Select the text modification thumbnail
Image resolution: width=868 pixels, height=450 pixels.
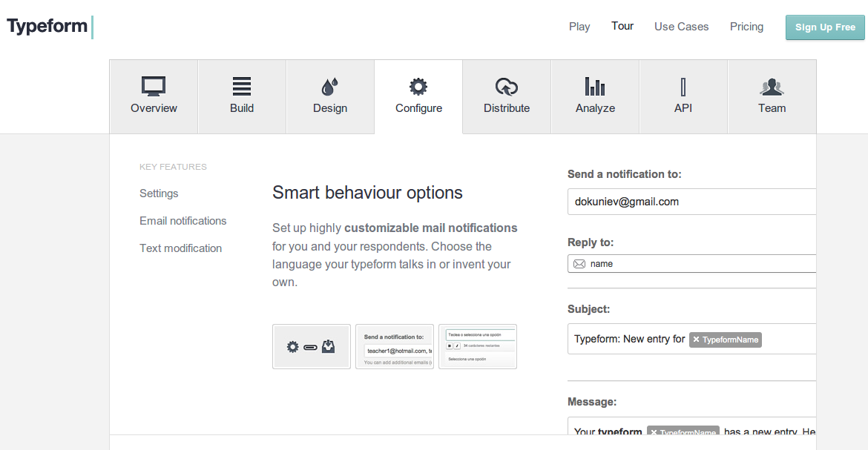coord(478,346)
